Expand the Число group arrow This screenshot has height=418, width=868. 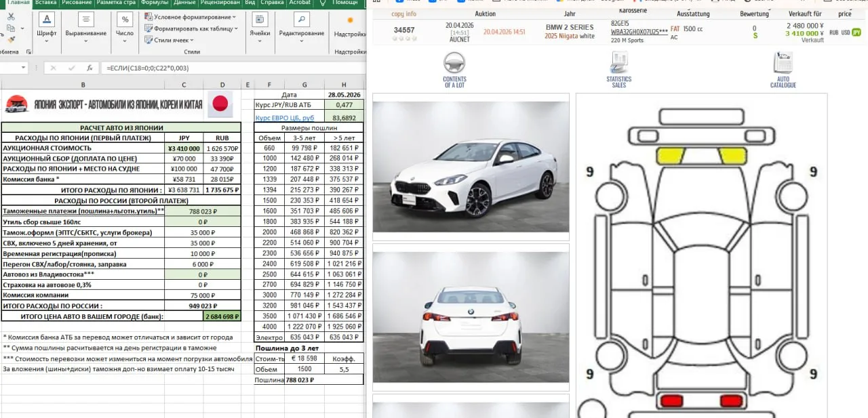point(125,40)
